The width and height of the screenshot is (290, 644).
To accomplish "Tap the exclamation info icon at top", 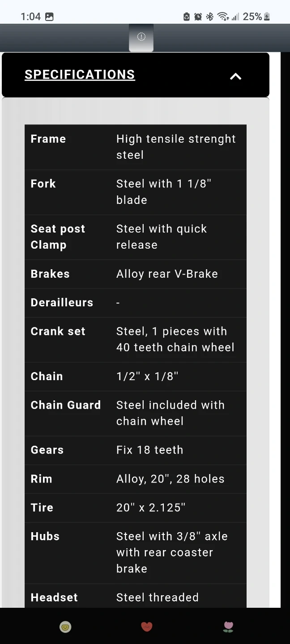I will [141, 37].
